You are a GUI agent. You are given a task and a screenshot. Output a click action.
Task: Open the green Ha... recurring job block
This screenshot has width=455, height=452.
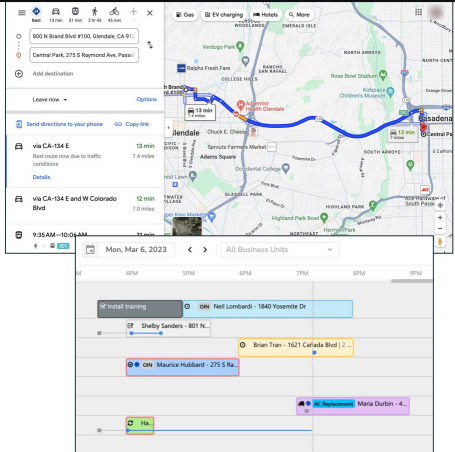(140, 425)
